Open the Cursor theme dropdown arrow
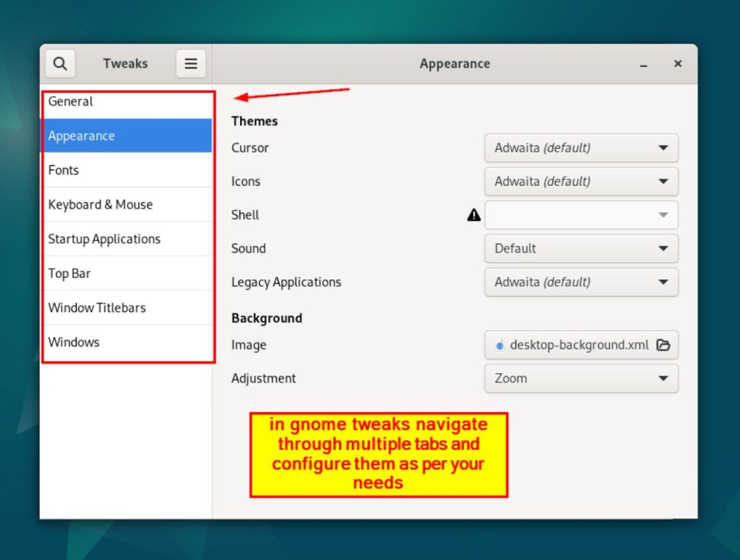The height and width of the screenshot is (560, 740). [x=662, y=148]
